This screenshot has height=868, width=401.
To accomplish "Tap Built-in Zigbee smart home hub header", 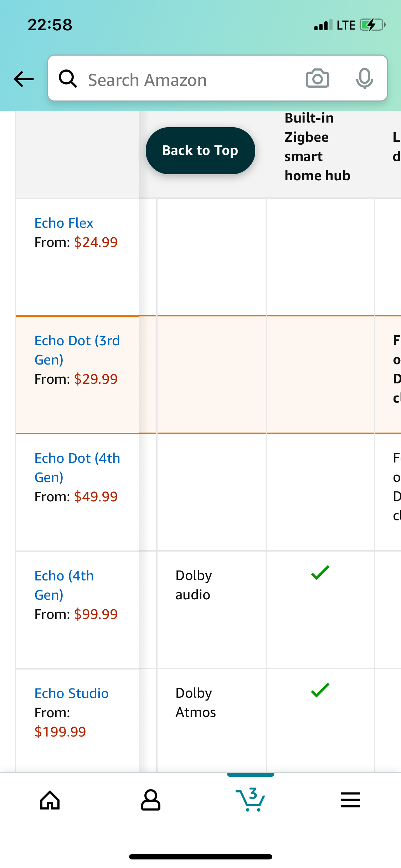I will click(x=317, y=147).
